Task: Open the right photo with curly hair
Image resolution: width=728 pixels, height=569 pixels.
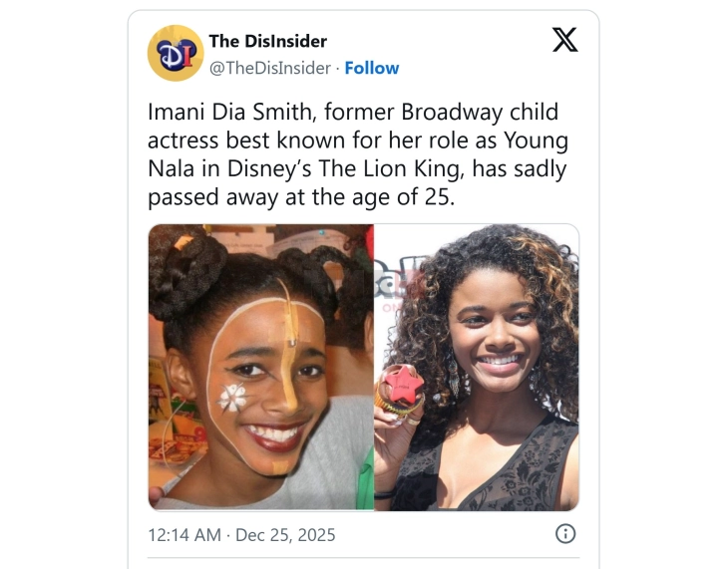Action: click(x=477, y=367)
